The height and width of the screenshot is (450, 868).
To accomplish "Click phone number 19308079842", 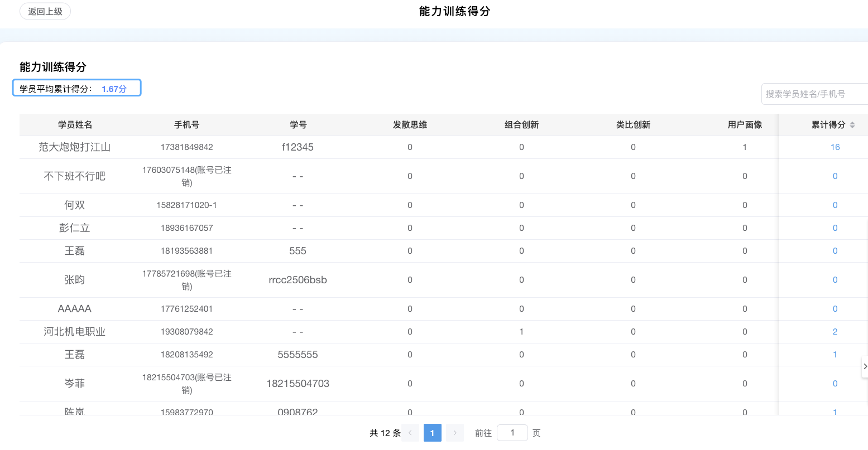I will tap(187, 332).
